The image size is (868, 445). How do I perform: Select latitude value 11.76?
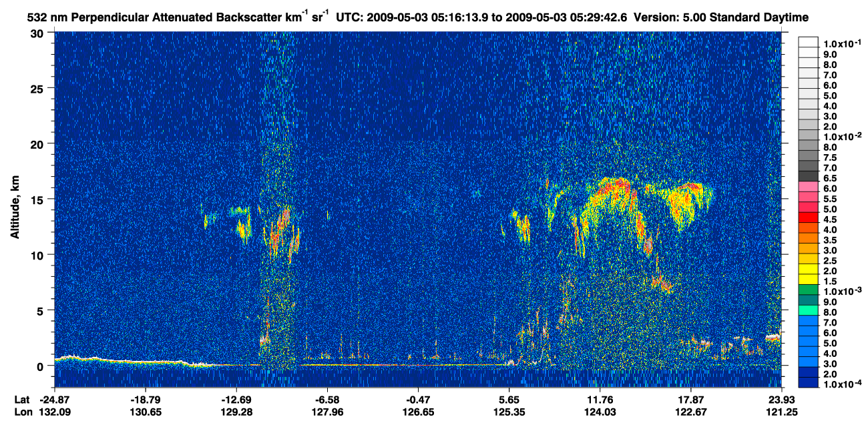click(600, 400)
